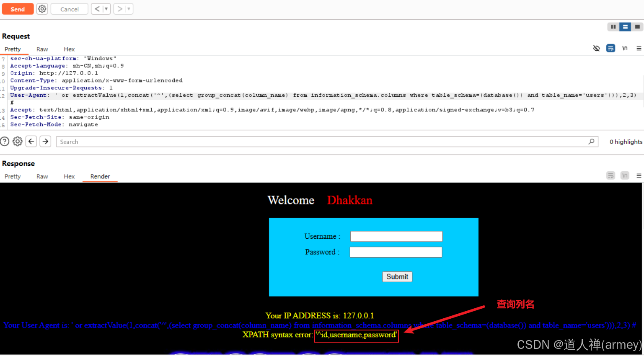The height and width of the screenshot is (356, 644).
Task: Select the Response Pretty tab
Action: click(x=13, y=176)
